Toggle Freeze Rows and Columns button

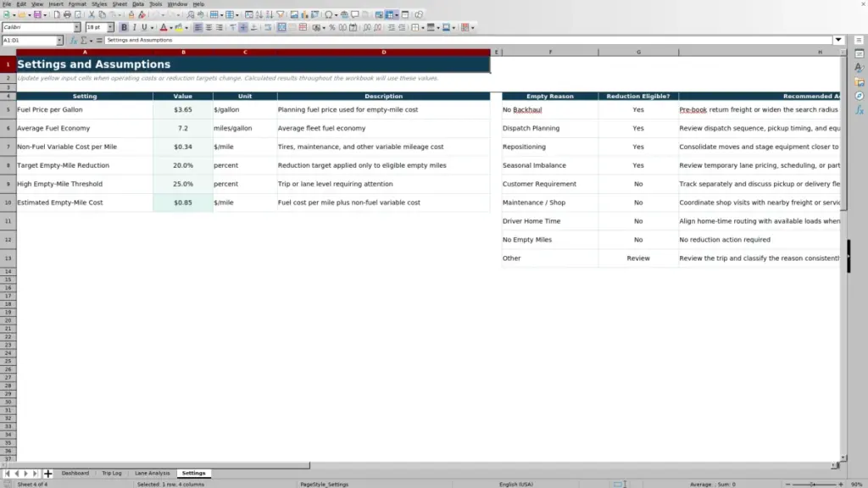click(390, 14)
